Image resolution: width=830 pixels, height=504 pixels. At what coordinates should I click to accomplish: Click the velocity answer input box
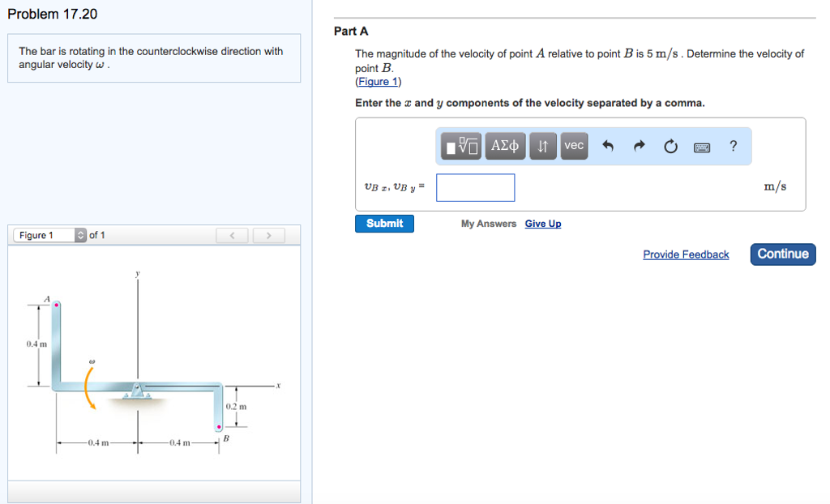(475, 187)
